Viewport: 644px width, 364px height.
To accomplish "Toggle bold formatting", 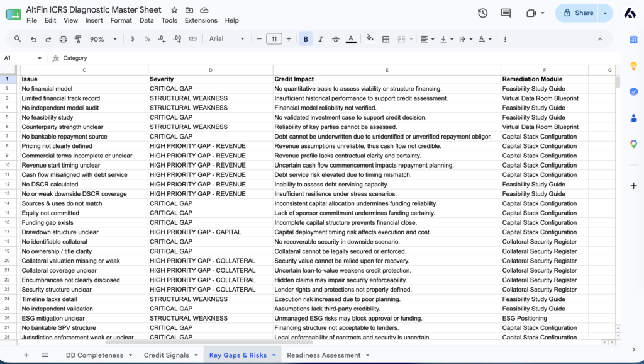I will (x=306, y=39).
